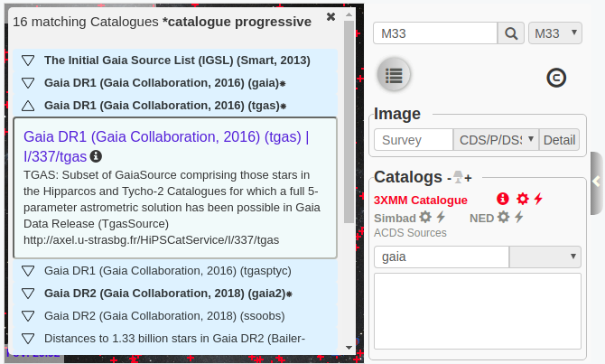Click the Detail button
The height and width of the screenshot is (364, 605).
pos(559,140)
